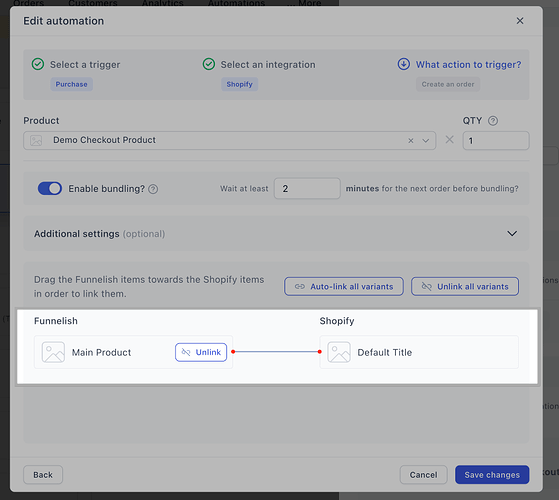Show Enable bundling help icon
Image resolution: width=559 pixels, height=500 pixels.
[153, 189]
